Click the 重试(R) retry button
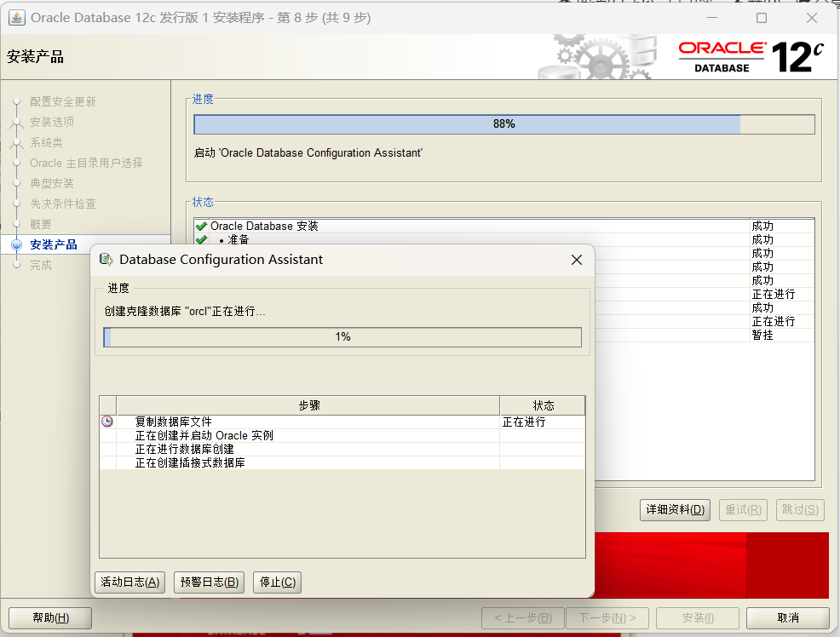This screenshot has height=637, width=840. (743, 509)
